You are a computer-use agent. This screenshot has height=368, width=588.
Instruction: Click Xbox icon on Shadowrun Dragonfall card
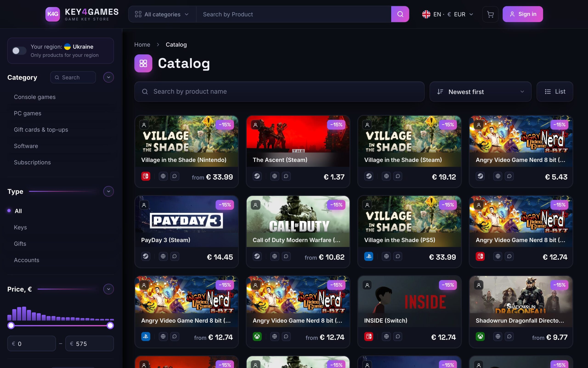(480, 336)
